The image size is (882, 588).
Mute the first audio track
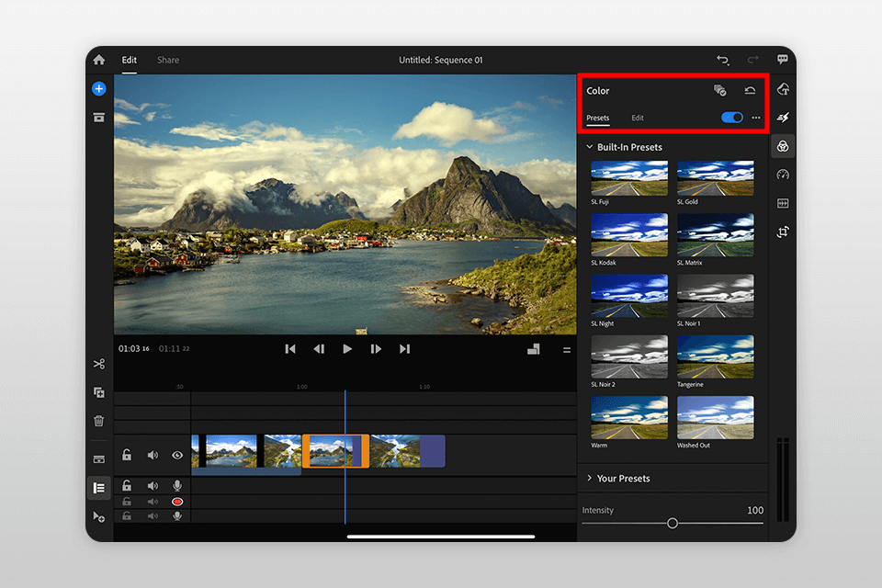pos(153,486)
